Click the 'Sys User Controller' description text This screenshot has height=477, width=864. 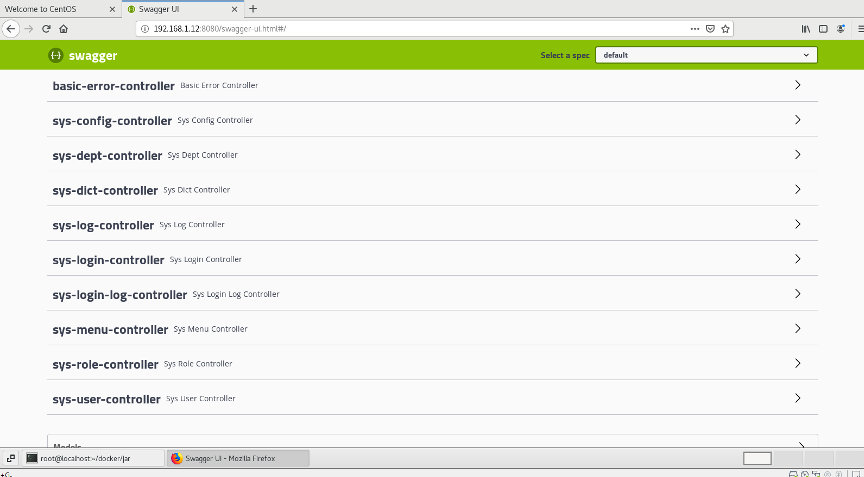[201, 398]
